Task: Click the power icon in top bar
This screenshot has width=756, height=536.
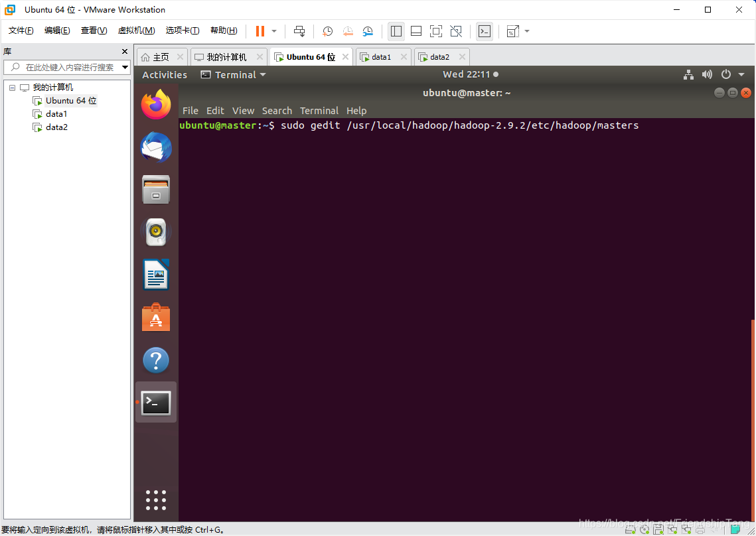Action: pos(725,74)
